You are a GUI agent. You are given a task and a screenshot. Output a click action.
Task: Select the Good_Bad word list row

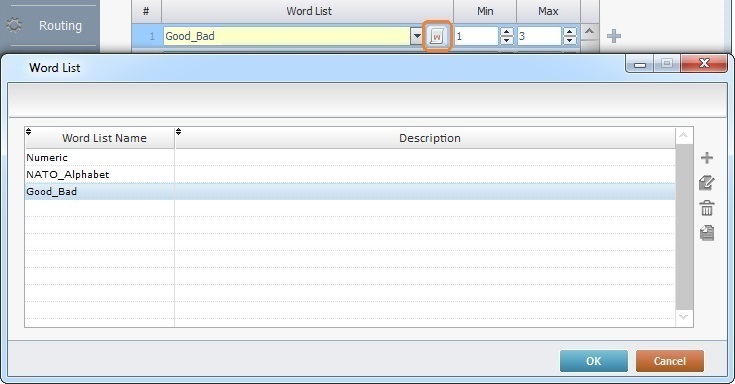[350, 191]
